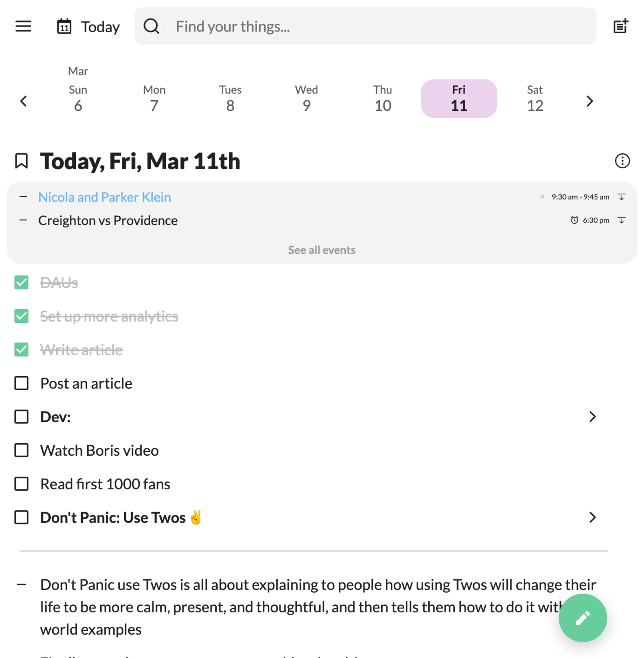Click the See all events link
The image size is (644, 658).
click(322, 250)
